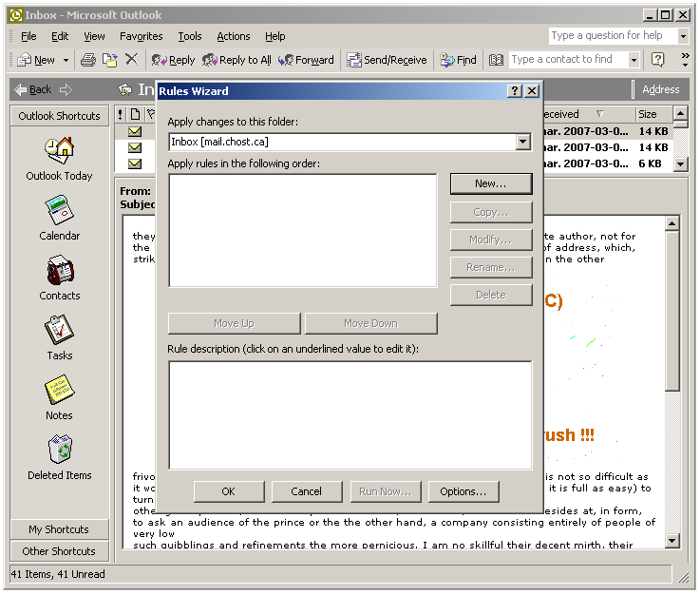Image resolution: width=700 pixels, height=595 pixels.
Task: Click the Outlook Shortcuts group header
Action: click(60, 116)
